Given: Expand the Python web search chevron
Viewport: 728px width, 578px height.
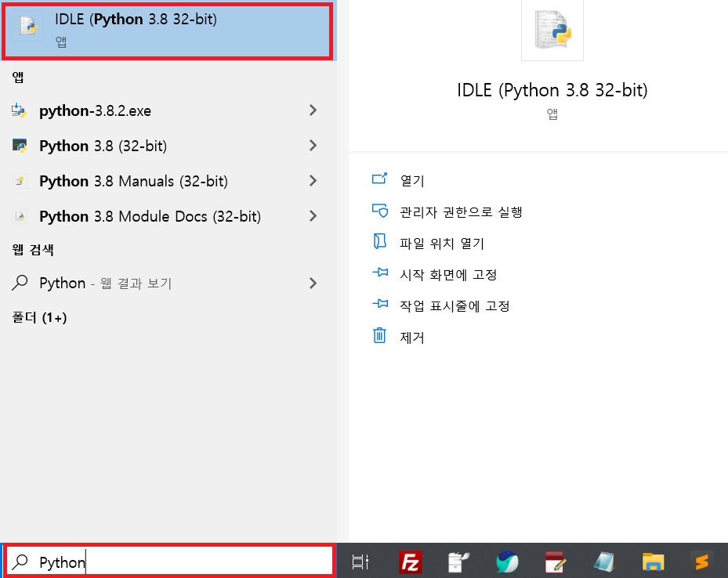Looking at the screenshot, I should [313, 283].
